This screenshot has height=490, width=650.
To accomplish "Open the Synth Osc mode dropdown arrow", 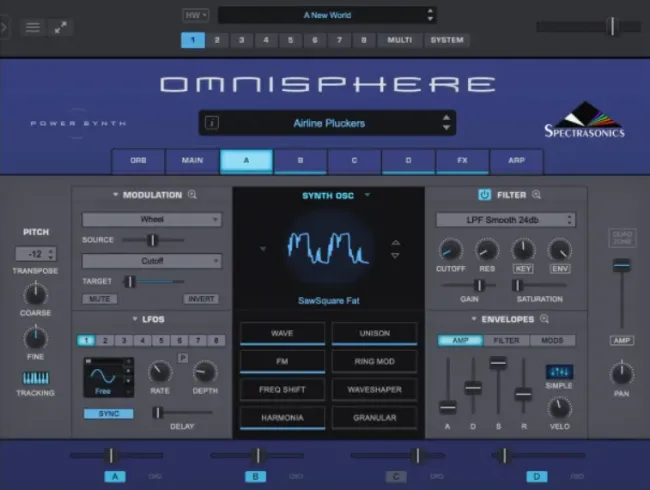I will tap(367, 194).
